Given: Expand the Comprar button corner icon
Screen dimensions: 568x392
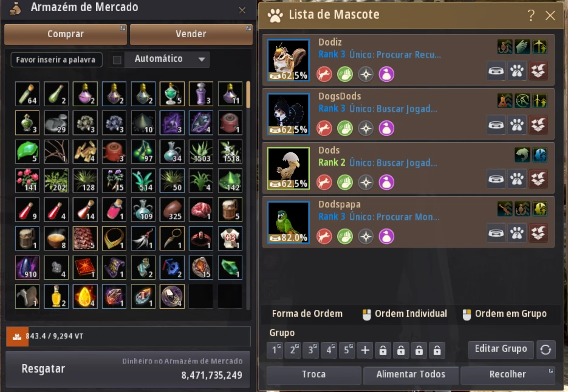Looking at the screenshot, I should 123,28.
